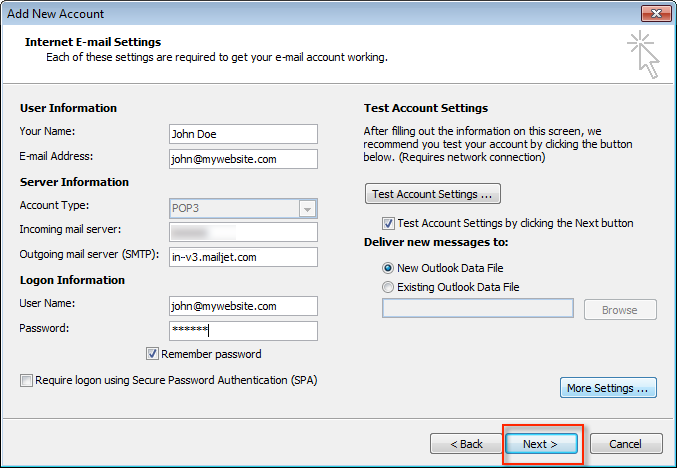This screenshot has width=677, height=468.
Task: Click the Incoming mail server field
Action: point(243,232)
